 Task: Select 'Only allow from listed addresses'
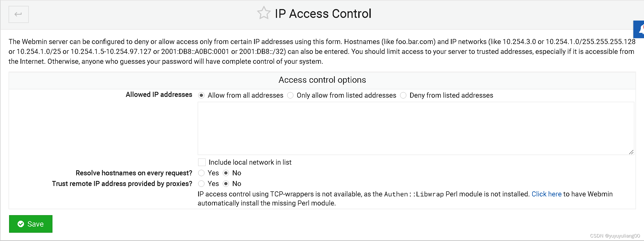tap(290, 95)
